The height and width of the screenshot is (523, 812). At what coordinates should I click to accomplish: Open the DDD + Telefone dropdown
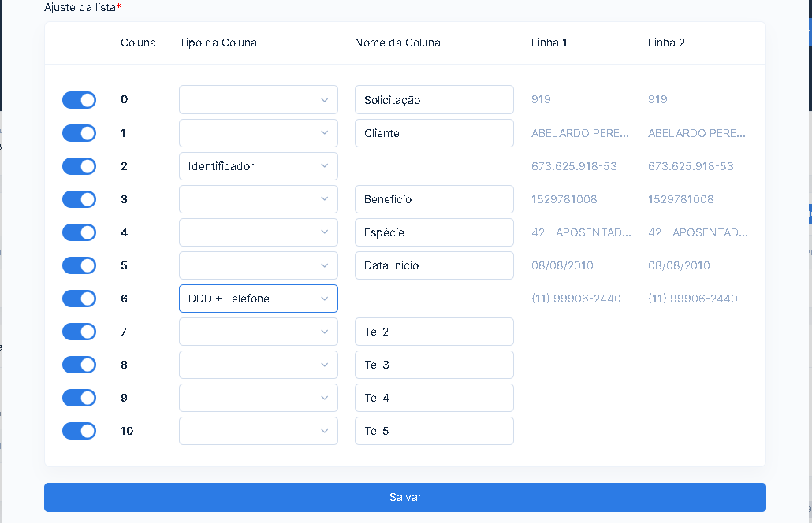(259, 299)
